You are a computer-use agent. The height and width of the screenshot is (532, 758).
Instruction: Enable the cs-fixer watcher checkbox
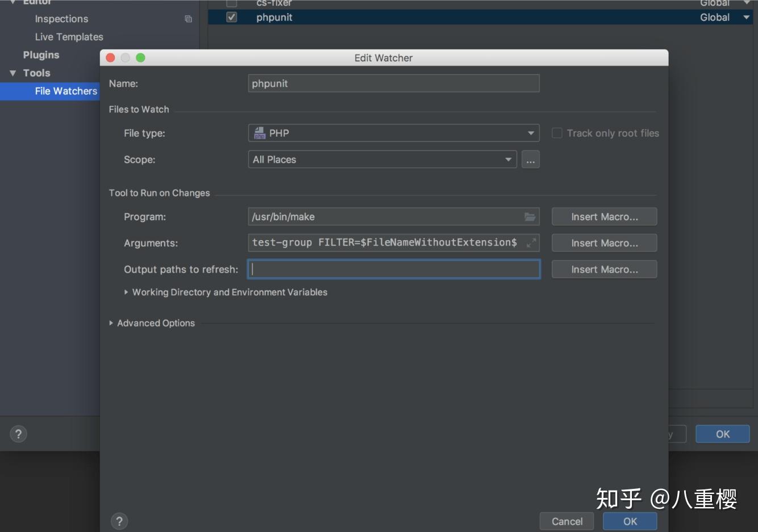(231, 3)
